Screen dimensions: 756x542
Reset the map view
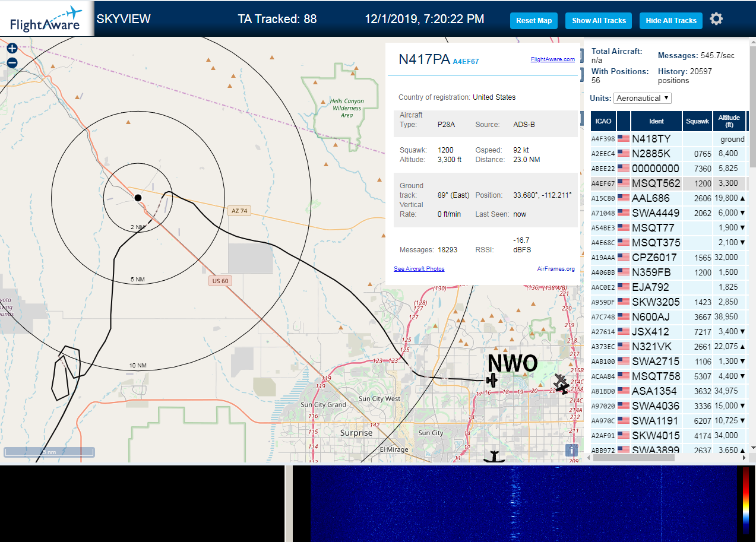[x=534, y=20]
